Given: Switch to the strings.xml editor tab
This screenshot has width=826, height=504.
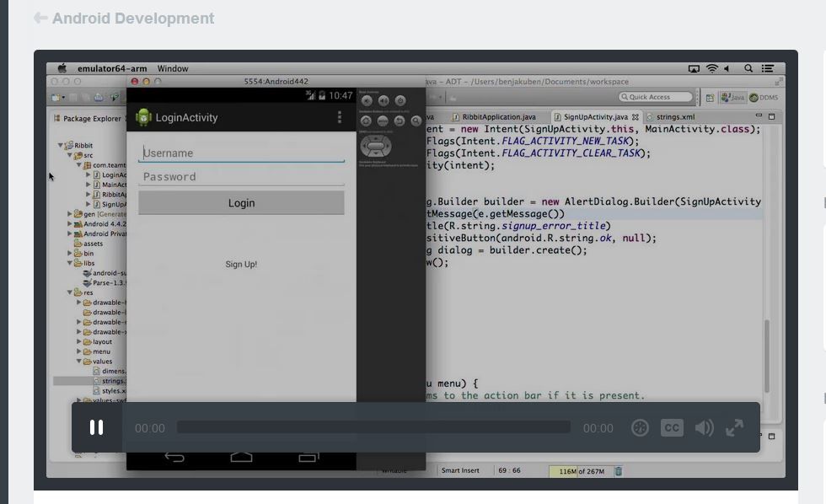Looking at the screenshot, I should pyautogui.click(x=675, y=117).
